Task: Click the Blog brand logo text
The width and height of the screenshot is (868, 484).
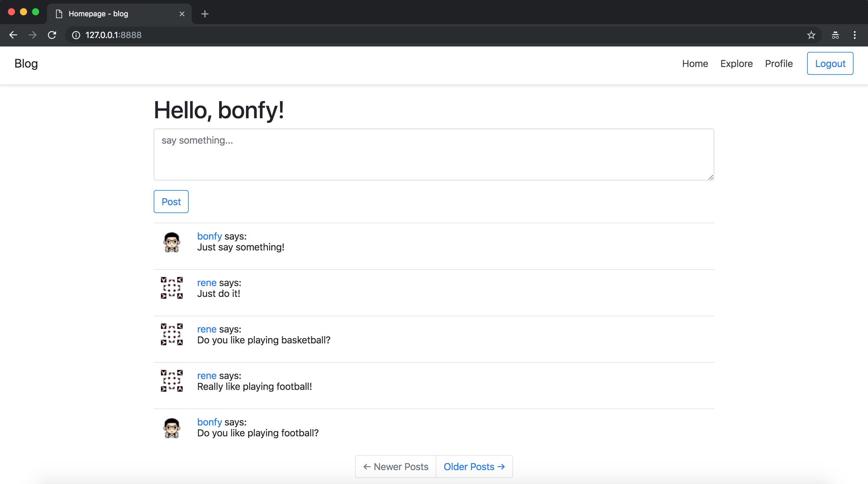Action: pos(26,63)
